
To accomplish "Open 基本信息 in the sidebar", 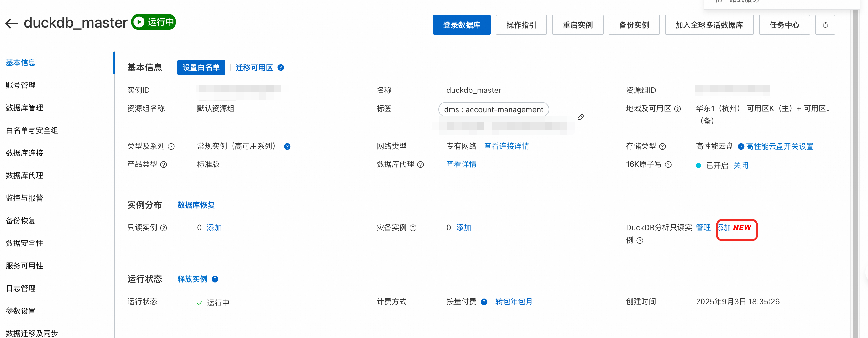I will click(x=21, y=62).
